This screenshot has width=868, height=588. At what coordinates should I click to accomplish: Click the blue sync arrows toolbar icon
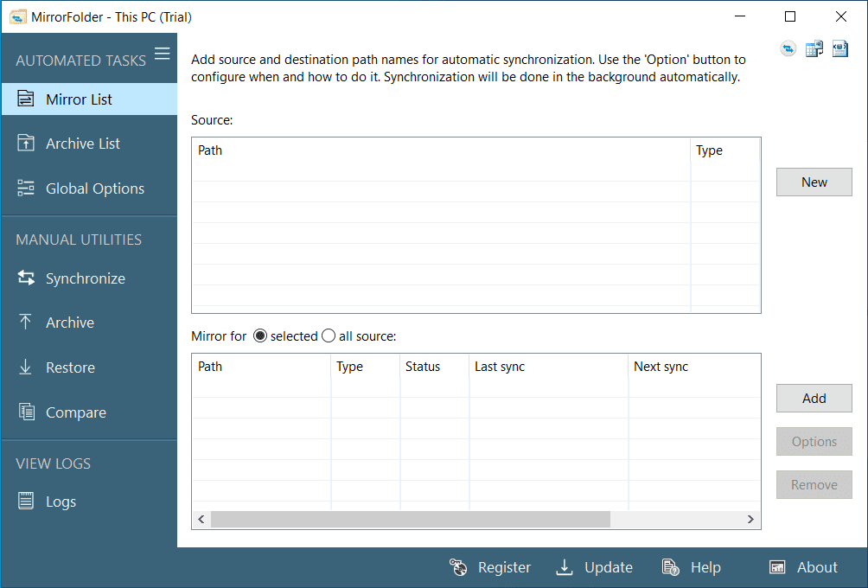tap(788, 49)
